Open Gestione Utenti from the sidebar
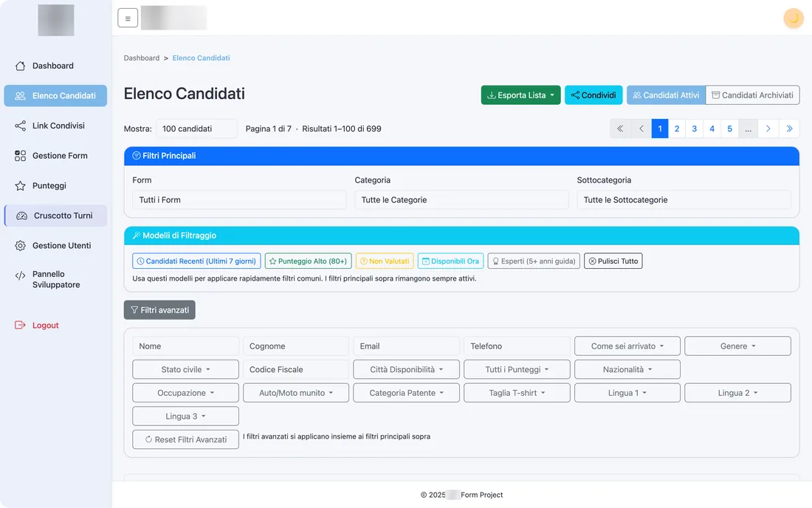Viewport: 812px width, 508px height. click(55, 245)
